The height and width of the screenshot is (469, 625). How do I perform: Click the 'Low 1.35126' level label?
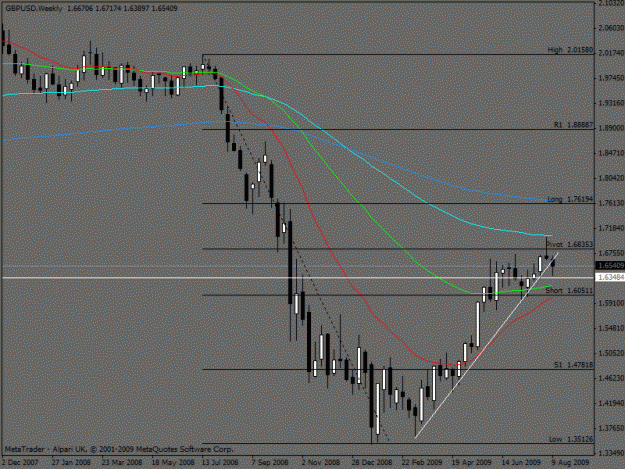[x=571, y=439]
